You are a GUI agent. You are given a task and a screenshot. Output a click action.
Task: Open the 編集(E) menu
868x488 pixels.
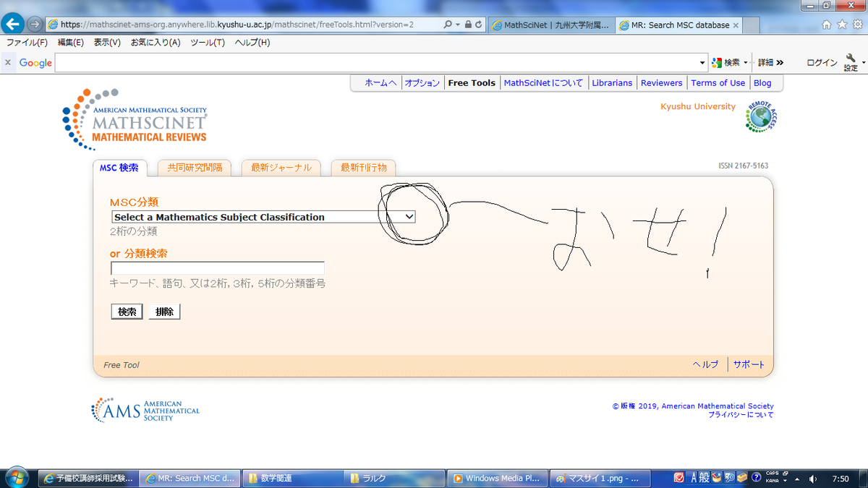coord(70,43)
